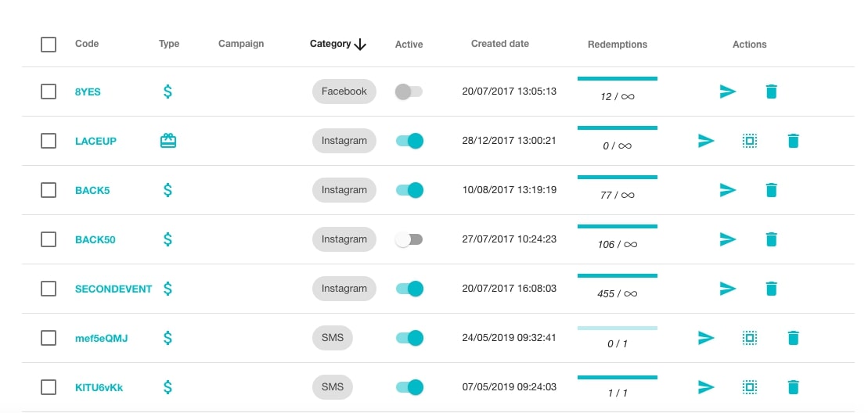
Task: Click the send icon for BACK5
Action: click(x=727, y=190)
